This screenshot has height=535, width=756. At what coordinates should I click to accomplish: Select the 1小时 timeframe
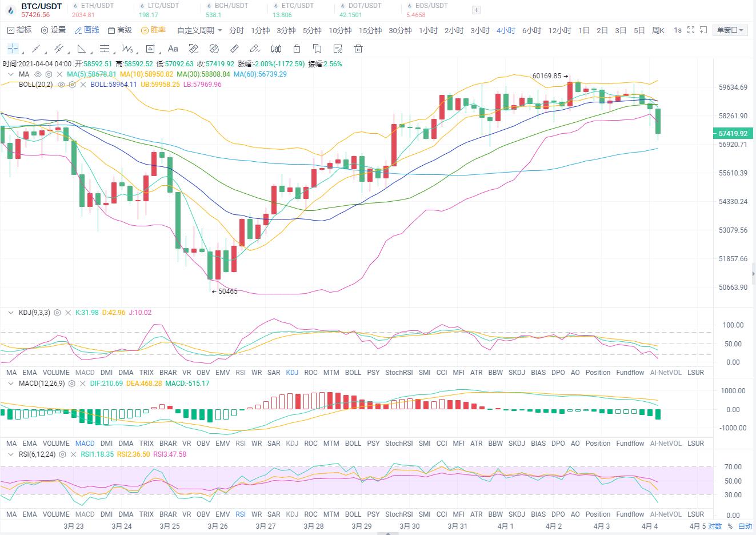tap(428, 30)
